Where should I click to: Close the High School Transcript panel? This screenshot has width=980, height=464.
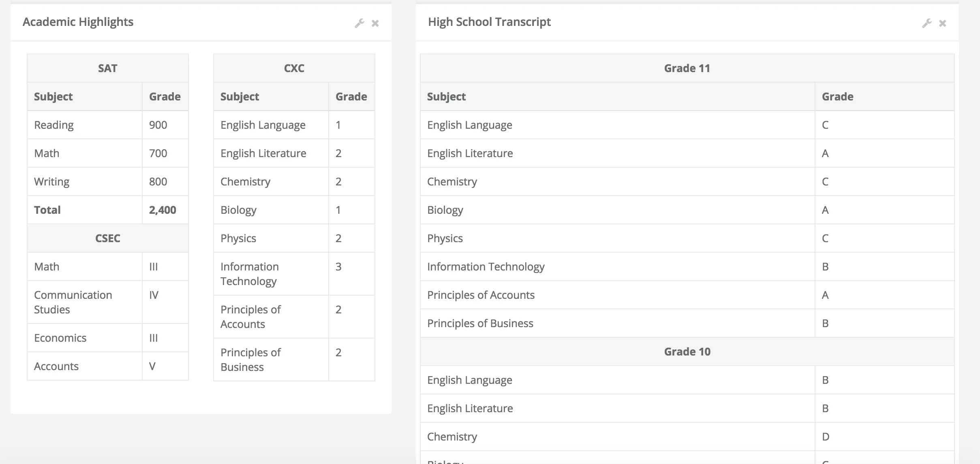pos(943,23)
